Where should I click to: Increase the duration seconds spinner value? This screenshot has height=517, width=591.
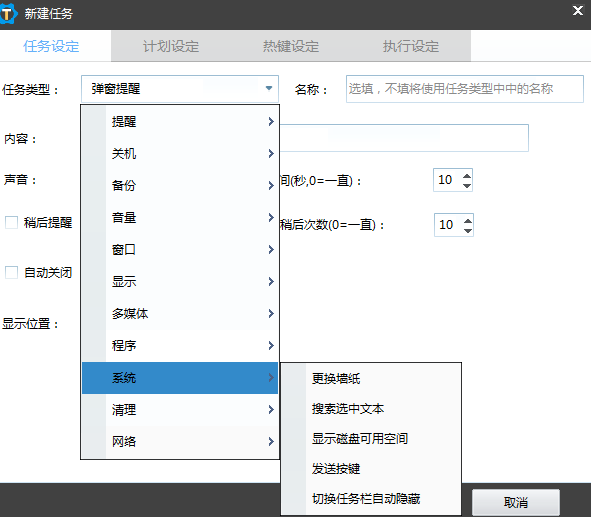(x=467, y=176)
